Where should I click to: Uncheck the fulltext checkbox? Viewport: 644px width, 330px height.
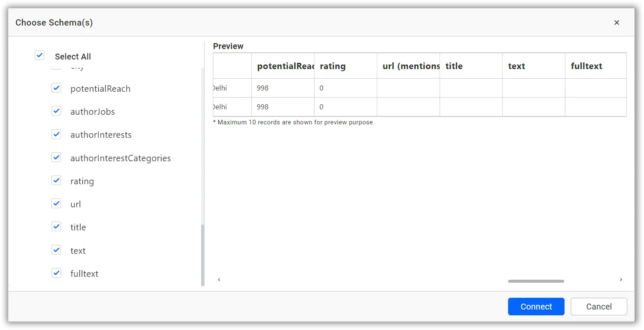[x=56, y=273]
